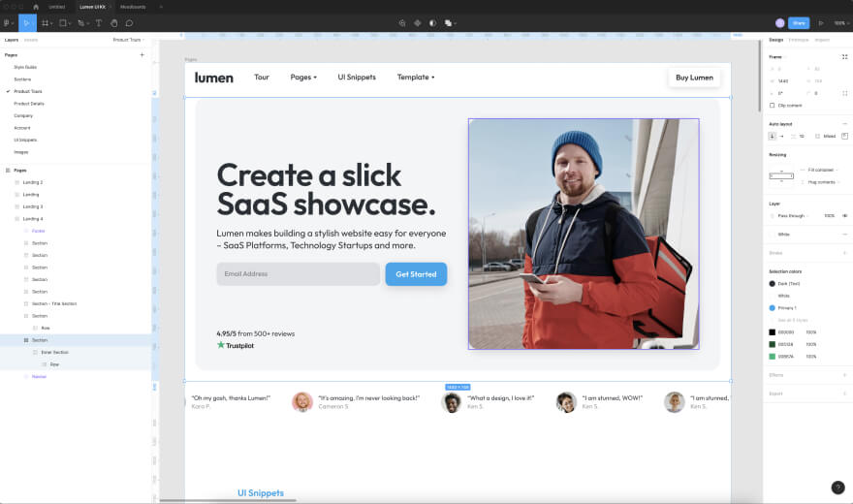853x504 pixels.
Task: Select the Comment tool
Action: 129,22
